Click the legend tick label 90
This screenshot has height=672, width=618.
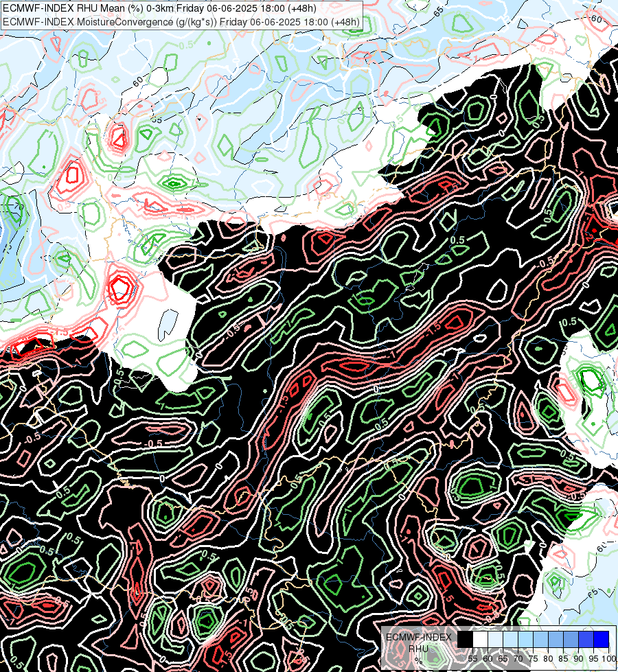pos(578,659)
